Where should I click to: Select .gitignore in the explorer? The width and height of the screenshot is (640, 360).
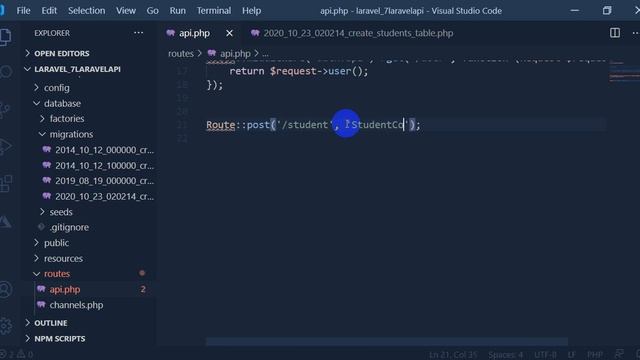pos(69,227)
